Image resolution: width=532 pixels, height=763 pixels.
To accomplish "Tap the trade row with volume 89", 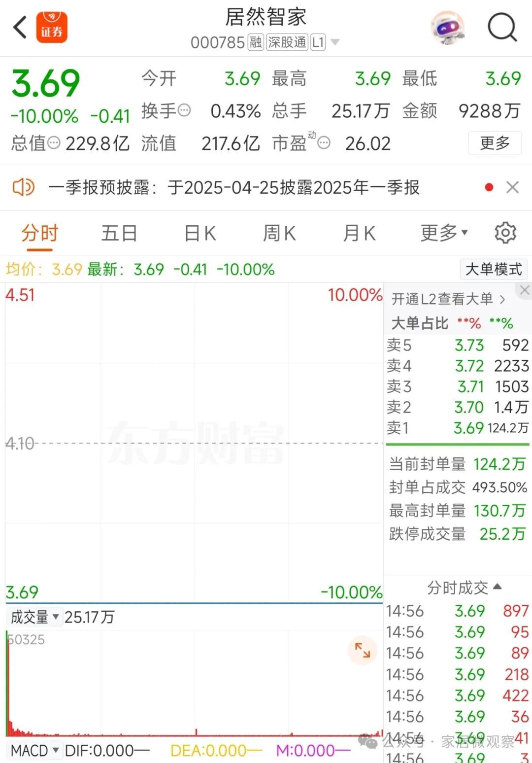I will tap(458, 653).
